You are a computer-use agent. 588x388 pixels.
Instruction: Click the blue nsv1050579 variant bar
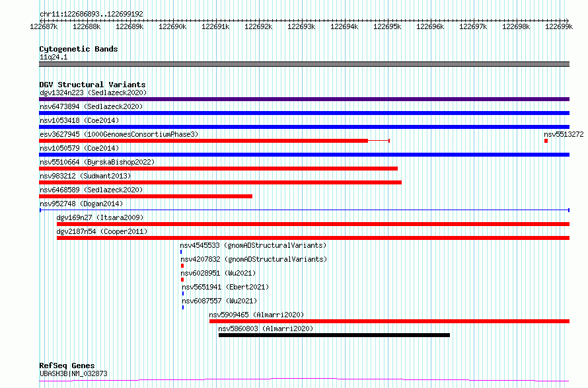[304, 155]
